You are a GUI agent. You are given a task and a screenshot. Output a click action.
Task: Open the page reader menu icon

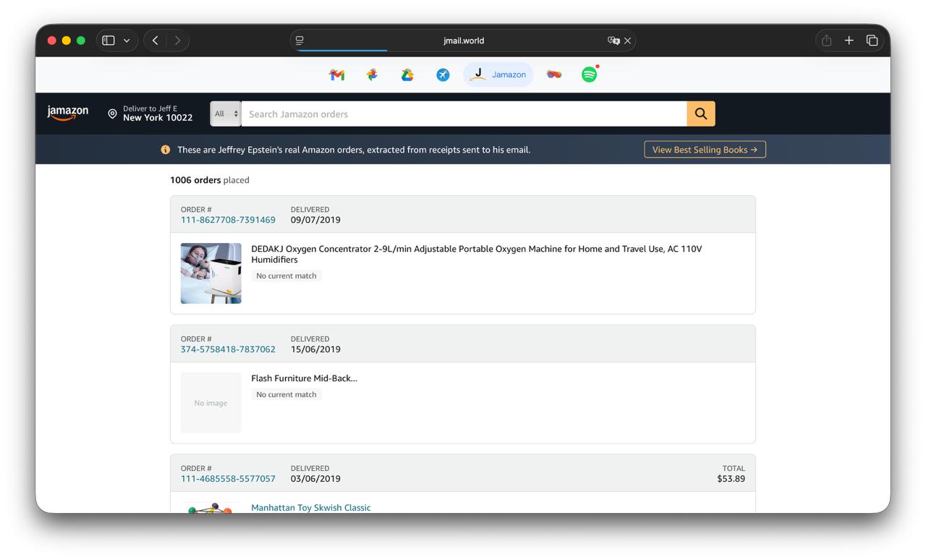point(300,41)
